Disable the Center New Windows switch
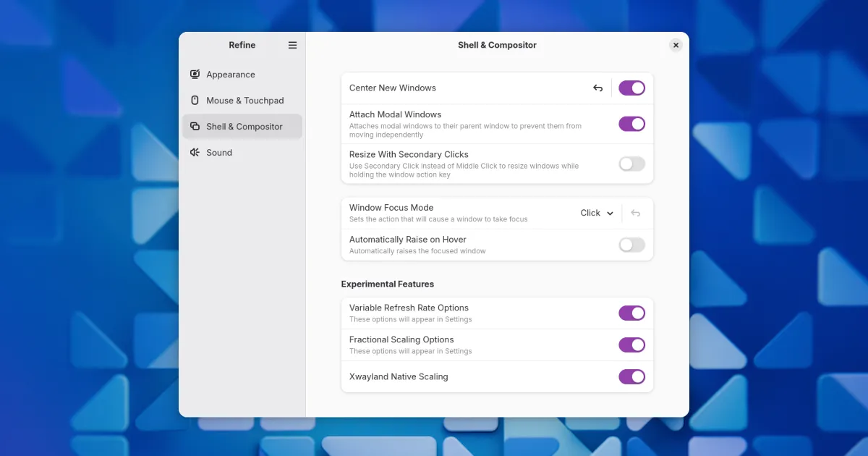 [x=631, y=88]
